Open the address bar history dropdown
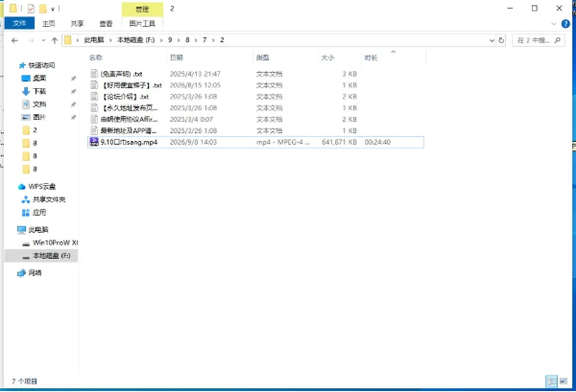Image resolution: width=576 pixels, height=392 pixels. tap(492, 40)
